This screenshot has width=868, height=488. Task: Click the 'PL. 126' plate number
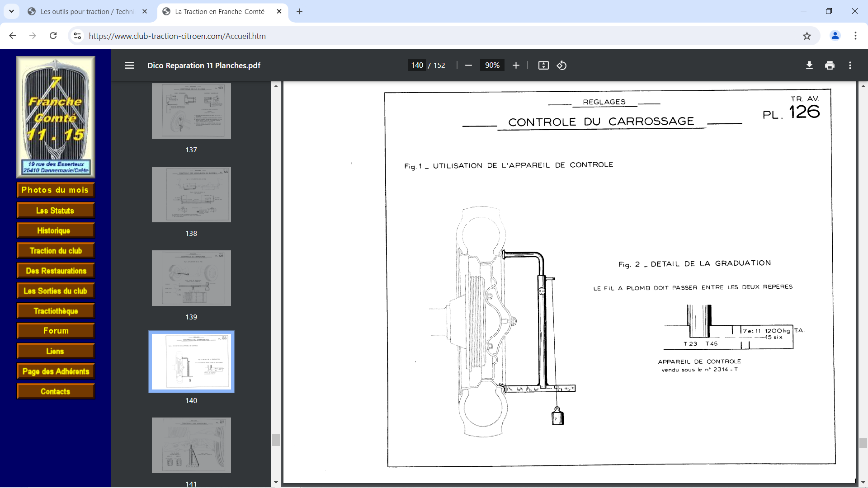point(791,112)
